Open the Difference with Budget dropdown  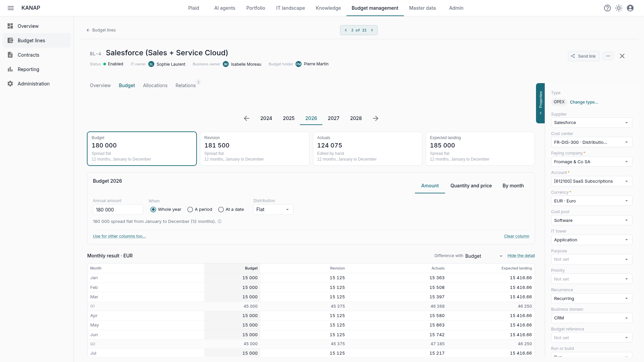[484, 256]
